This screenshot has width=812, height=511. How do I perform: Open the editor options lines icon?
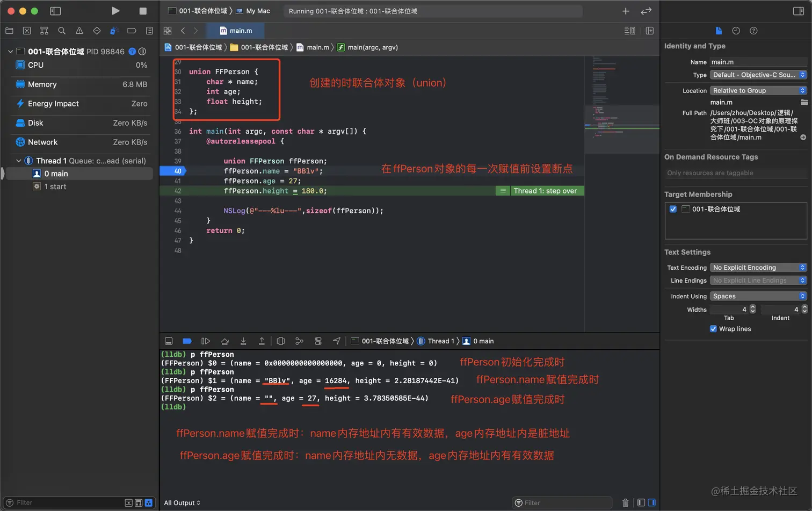(630, 31)
